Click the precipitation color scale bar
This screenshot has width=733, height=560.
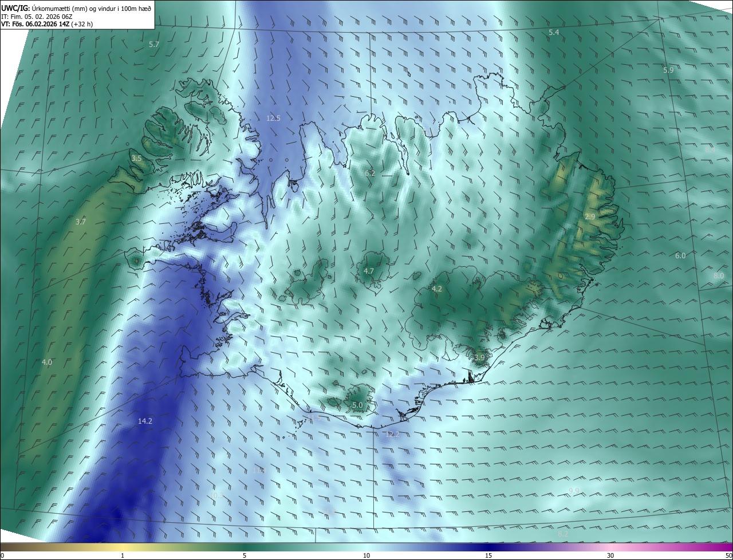[x=366, y=547]
